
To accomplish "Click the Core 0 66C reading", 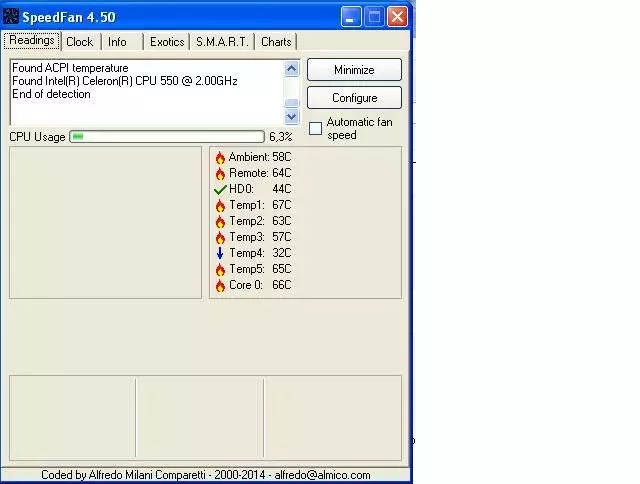I will 260,285.
